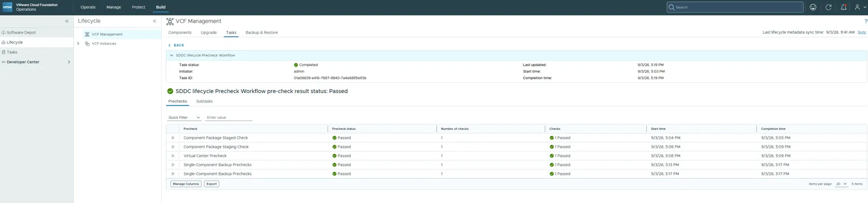Click the green check beside pre-check result
Image resolution: width=868 pixels, height=203 pixels.
pyautogui.click(x=170, y=91)
